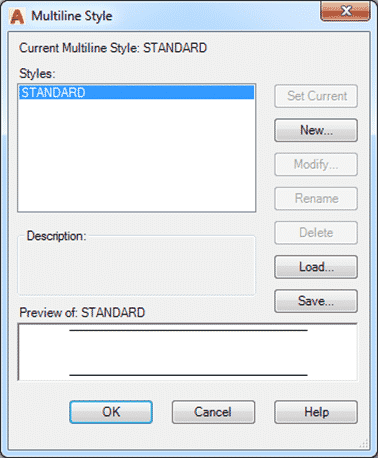Open the Modify... style editor
Screen dimensions: 378x458
coord(316,164)
